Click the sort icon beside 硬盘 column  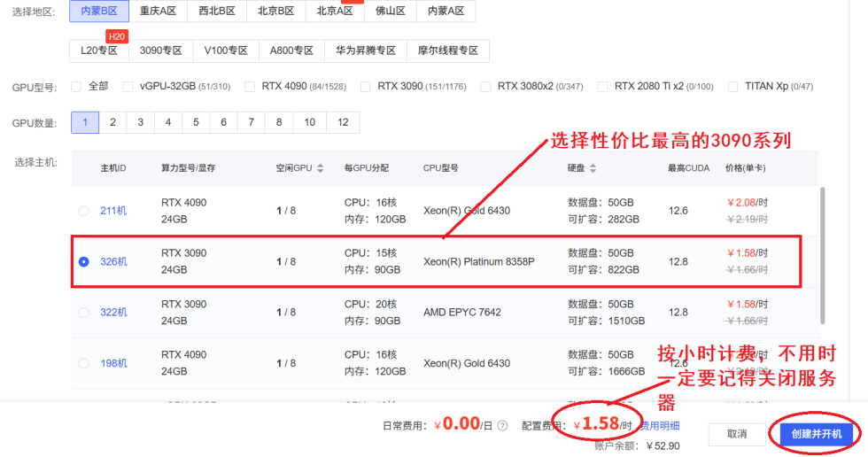[594, 168]
